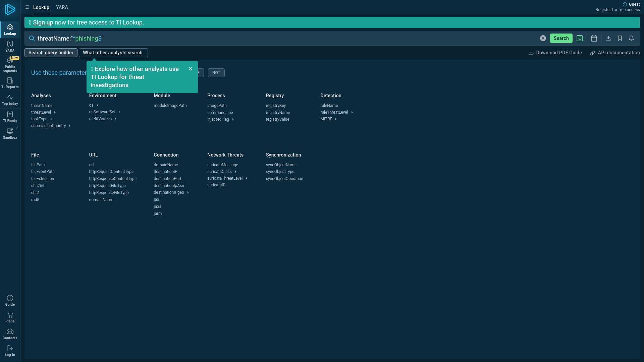Expand the MITRE detection parameter

(336, 119)
